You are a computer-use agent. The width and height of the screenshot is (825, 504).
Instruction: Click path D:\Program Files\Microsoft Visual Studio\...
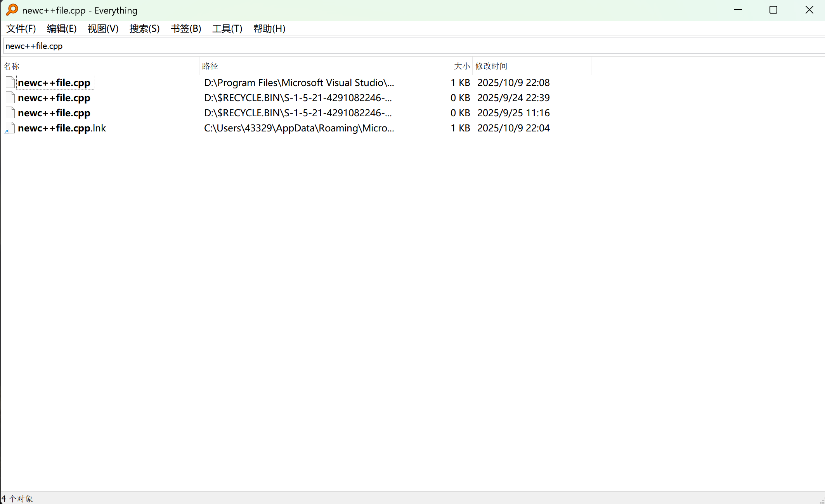pyautogui.click(x=299, y=83)
